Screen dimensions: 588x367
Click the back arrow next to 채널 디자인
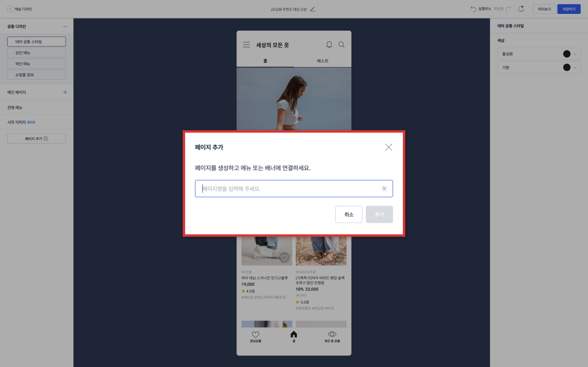[x=10, y=9]
